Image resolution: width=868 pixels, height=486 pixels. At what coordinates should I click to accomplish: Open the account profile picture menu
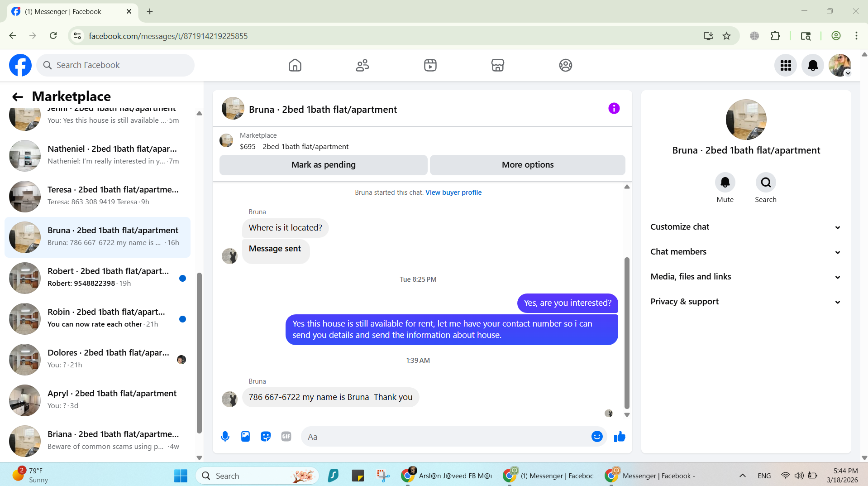[840, 65]
